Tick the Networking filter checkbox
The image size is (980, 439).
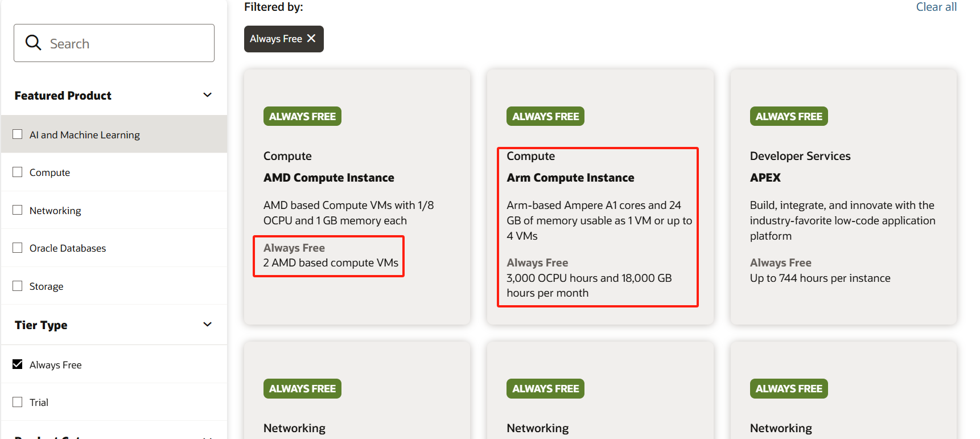pyautogui.click(x=18, y=210)
